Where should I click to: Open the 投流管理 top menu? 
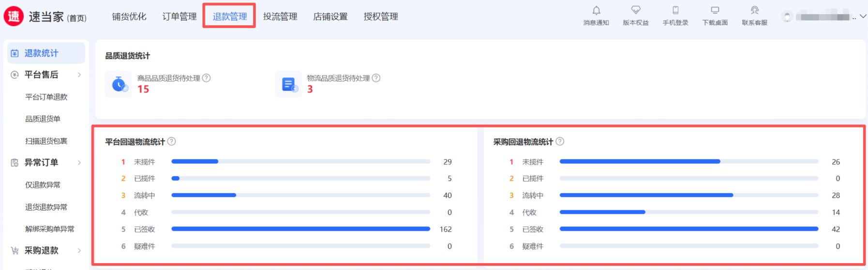point(280,16)
